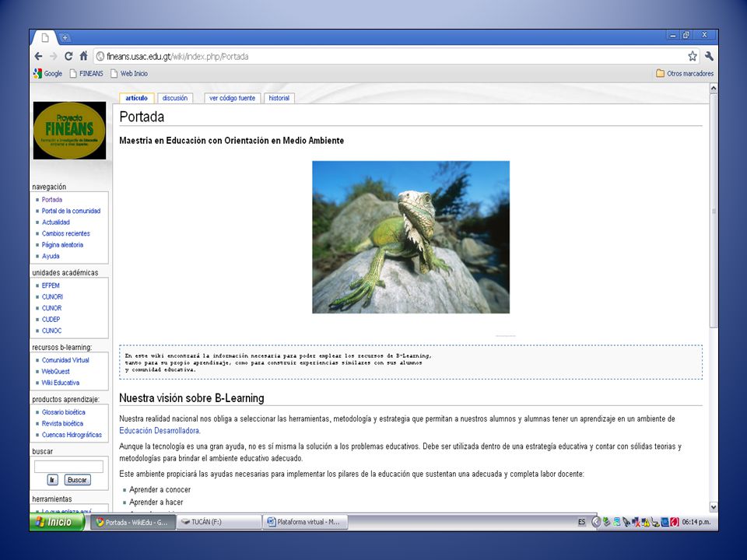Click the Proyecto FINEANS logo
The width and height of the screenshot is (747, 560).
point(69,131)
